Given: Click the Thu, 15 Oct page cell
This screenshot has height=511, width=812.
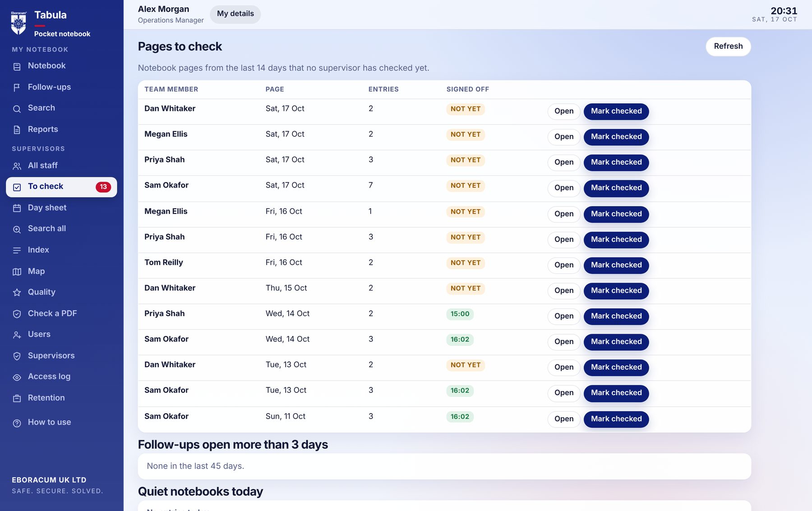Looking at the screenshot, I should coord(286,288).
